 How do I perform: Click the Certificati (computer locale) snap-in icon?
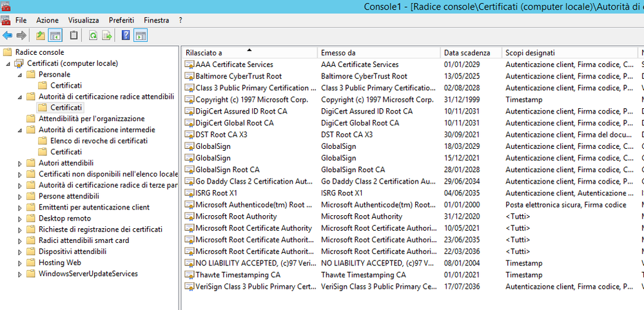tap(19, 63)
